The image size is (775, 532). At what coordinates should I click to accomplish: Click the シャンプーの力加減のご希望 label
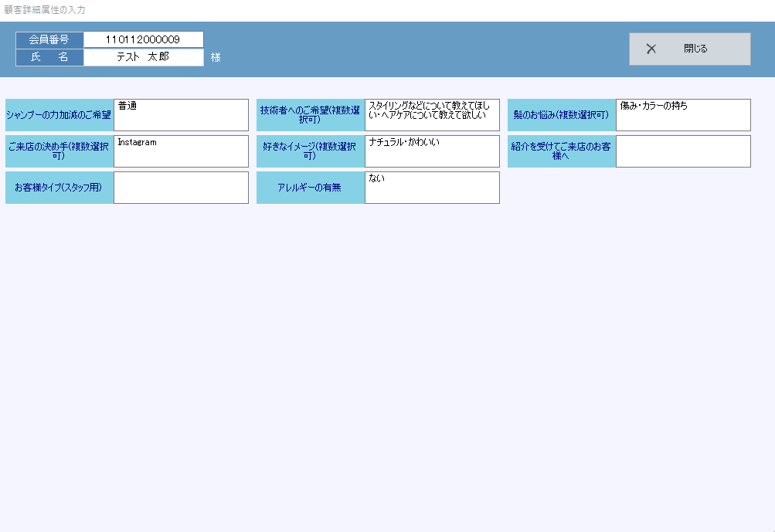click(x=59, y=115)
